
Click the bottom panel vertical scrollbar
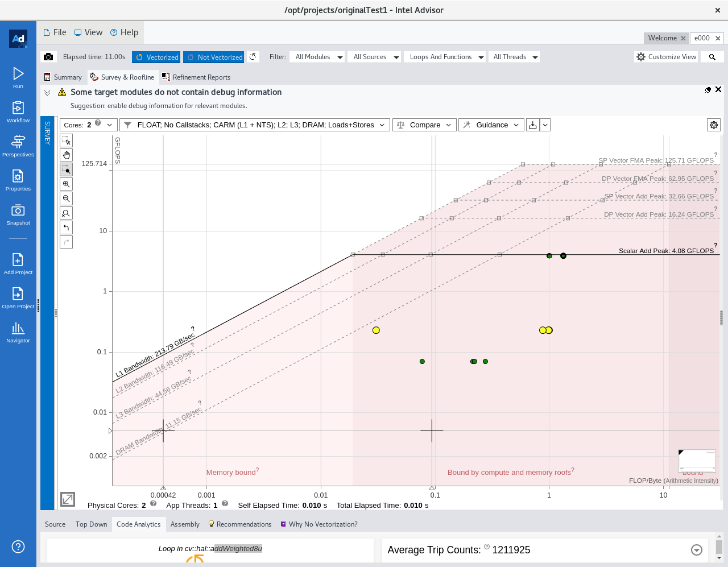(x=719, y=547)
